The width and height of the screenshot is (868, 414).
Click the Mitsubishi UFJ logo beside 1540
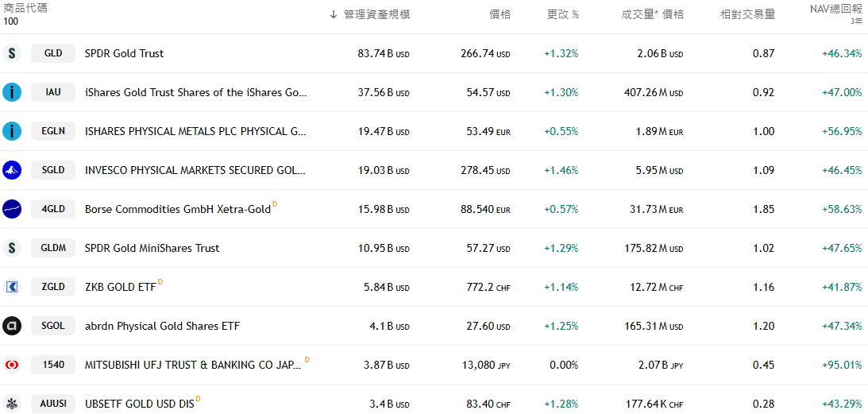click(12, 365)
